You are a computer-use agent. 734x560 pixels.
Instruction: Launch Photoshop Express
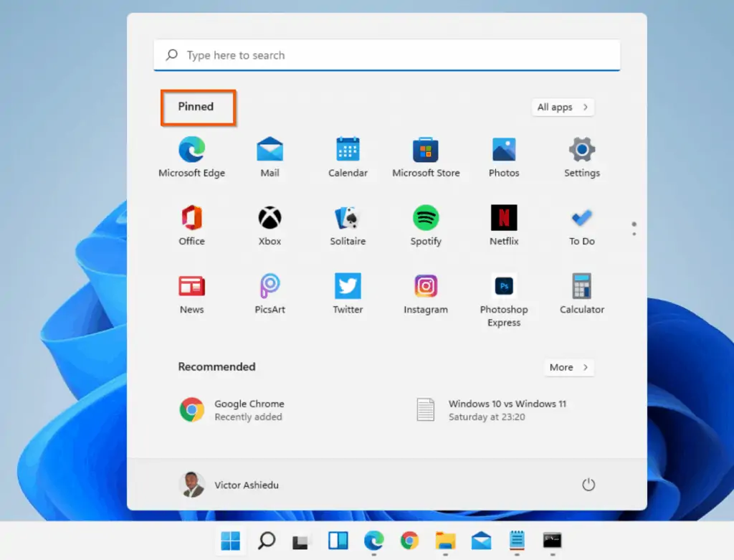(x=504, y=300)
